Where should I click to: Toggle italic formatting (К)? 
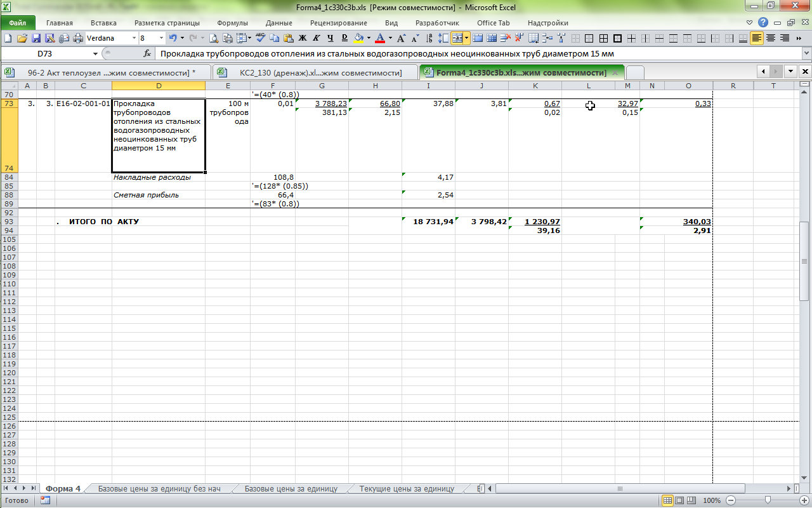(x=316, y=38)
